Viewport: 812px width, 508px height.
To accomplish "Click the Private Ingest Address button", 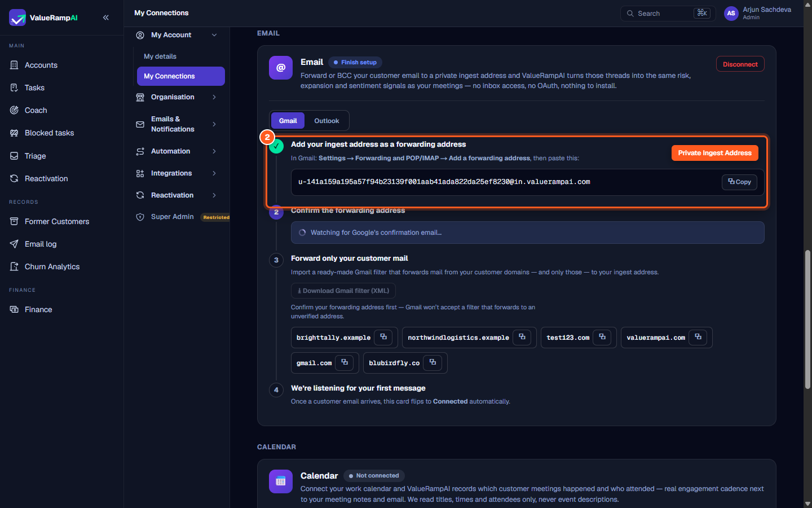I will (x=715, y=153).
